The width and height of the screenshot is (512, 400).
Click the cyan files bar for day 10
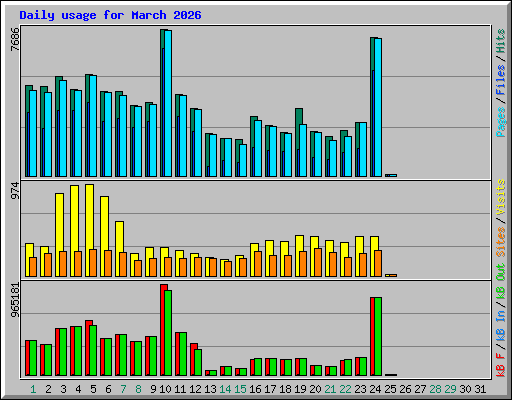tap(168, 103)
